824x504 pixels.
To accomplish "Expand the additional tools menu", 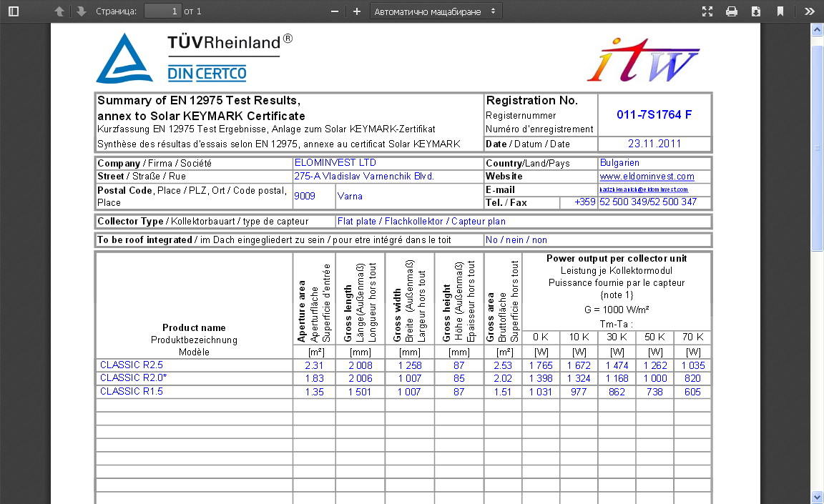I will 810,11.
